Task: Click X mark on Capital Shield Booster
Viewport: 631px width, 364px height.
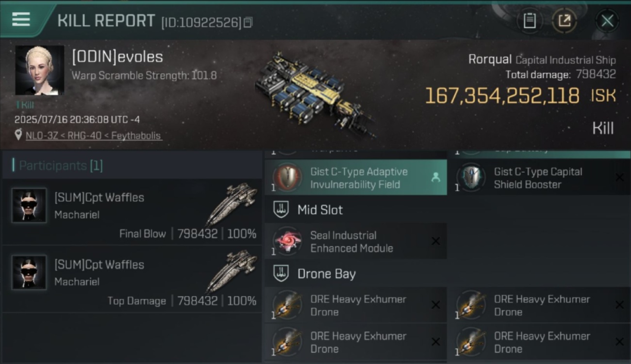Action: (x=619, y=177)
